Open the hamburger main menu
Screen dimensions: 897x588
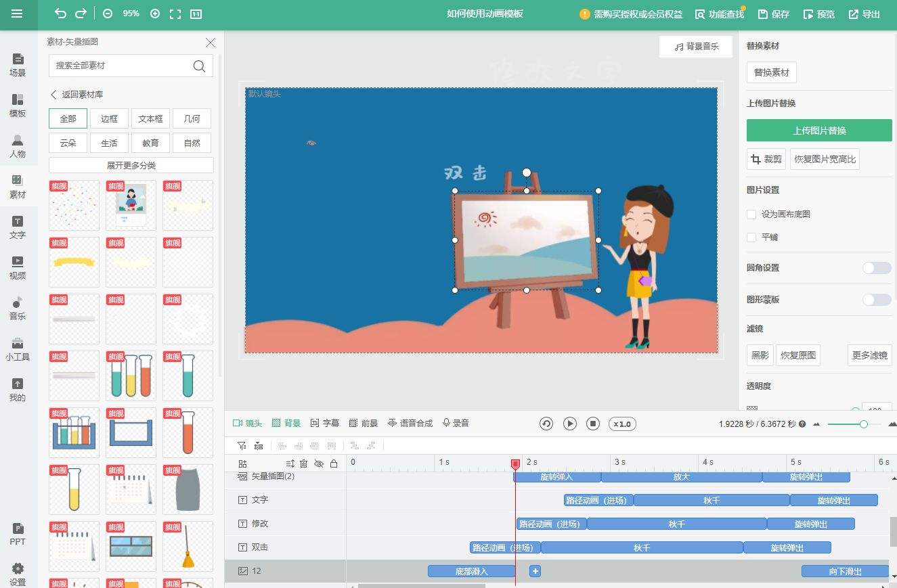[17, 14]
